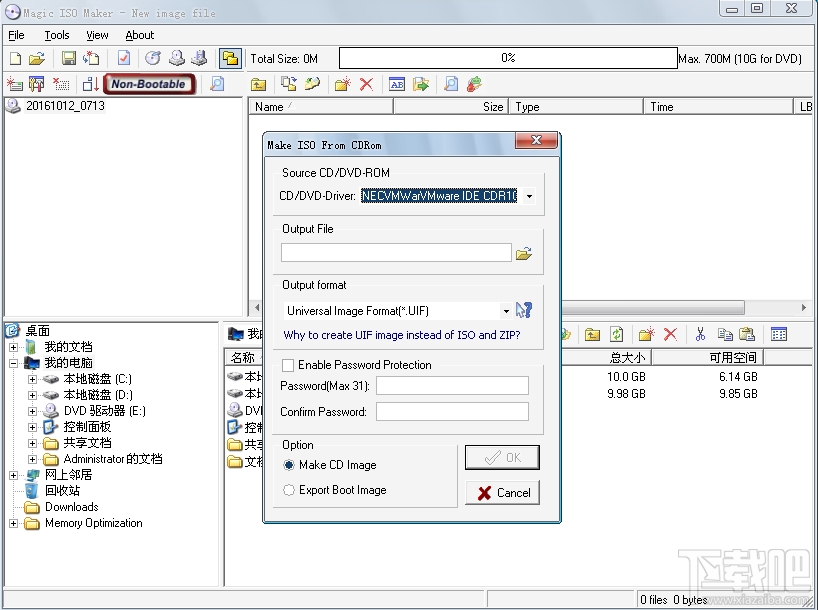This screenshot has height=610, width=818.
Task: Expand the Memory Optimization folder node
Action: pyautogui.click(x=14, y=523)
